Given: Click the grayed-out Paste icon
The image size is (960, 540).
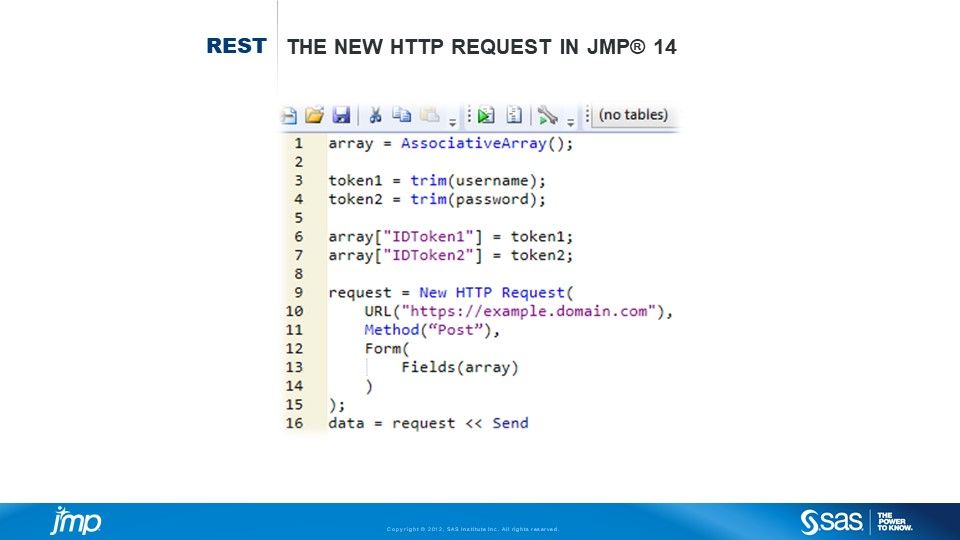Looking at the screenshot, I should pos(430,115).
